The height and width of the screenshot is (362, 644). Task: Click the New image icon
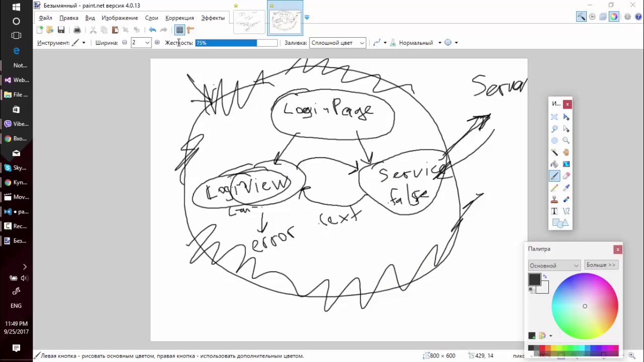click(40, 30)
